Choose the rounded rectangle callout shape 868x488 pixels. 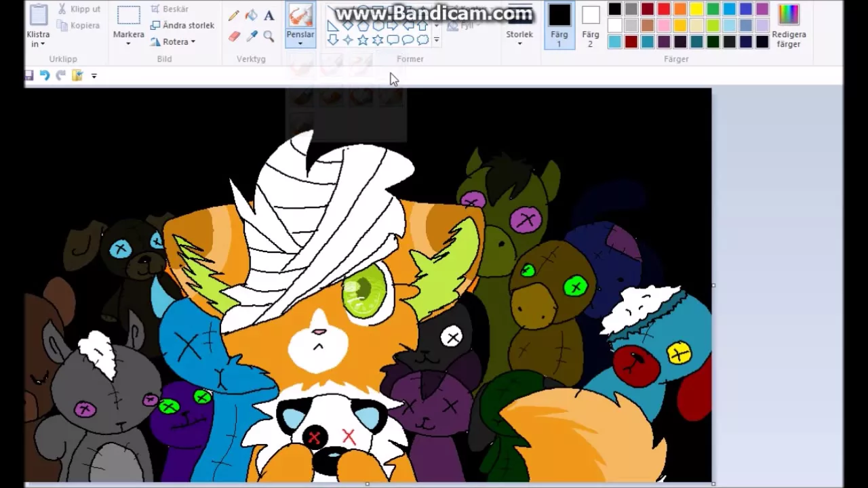393,40
